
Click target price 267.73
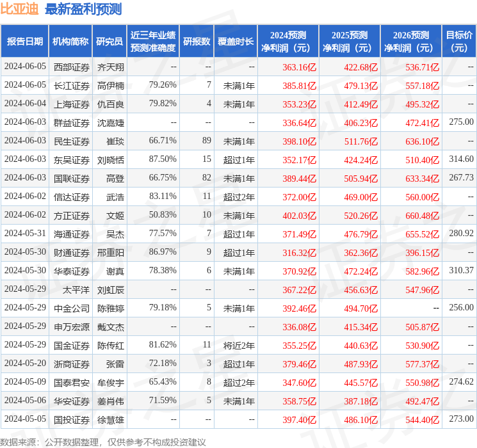[x=461, y=178]
